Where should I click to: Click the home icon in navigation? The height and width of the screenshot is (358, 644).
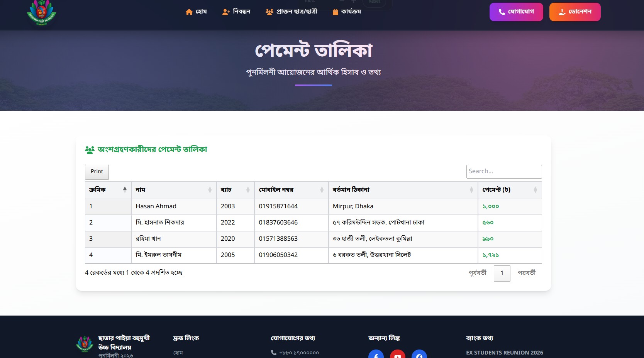pyautogui.click(x=189, y=12)
